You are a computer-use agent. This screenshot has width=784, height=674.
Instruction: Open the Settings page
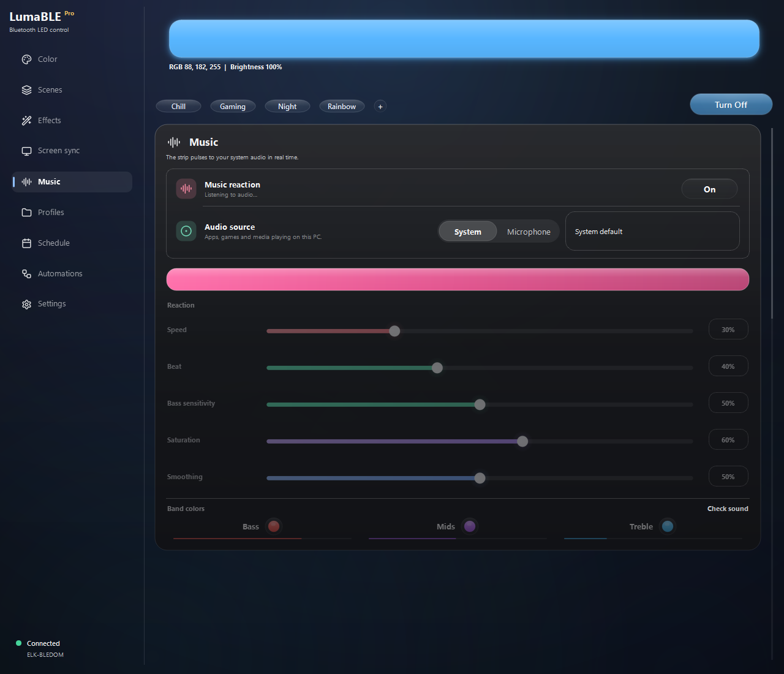(72, 304)
